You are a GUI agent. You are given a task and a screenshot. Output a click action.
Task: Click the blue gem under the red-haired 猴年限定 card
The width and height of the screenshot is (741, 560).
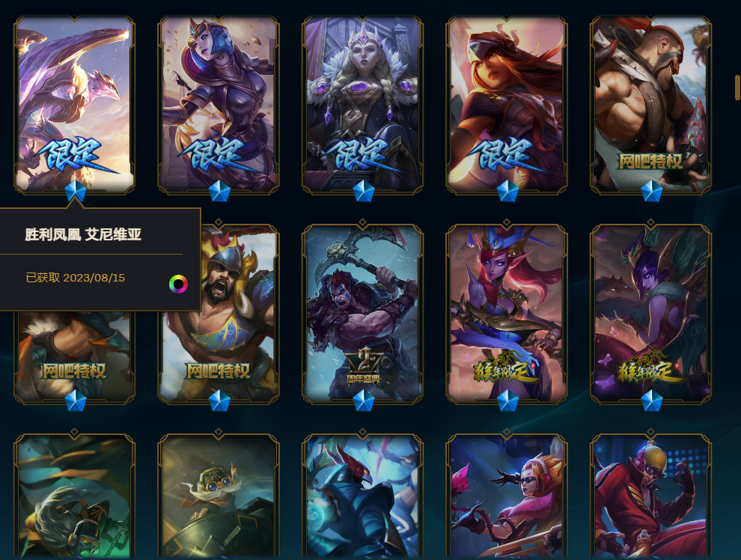coord(507,401)
